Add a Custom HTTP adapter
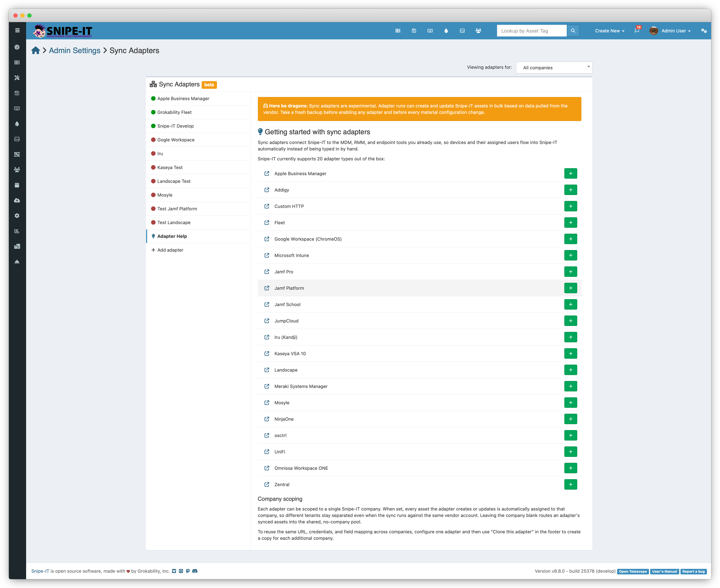Viewport: 720px width, 588px height. tap(571, 206)
